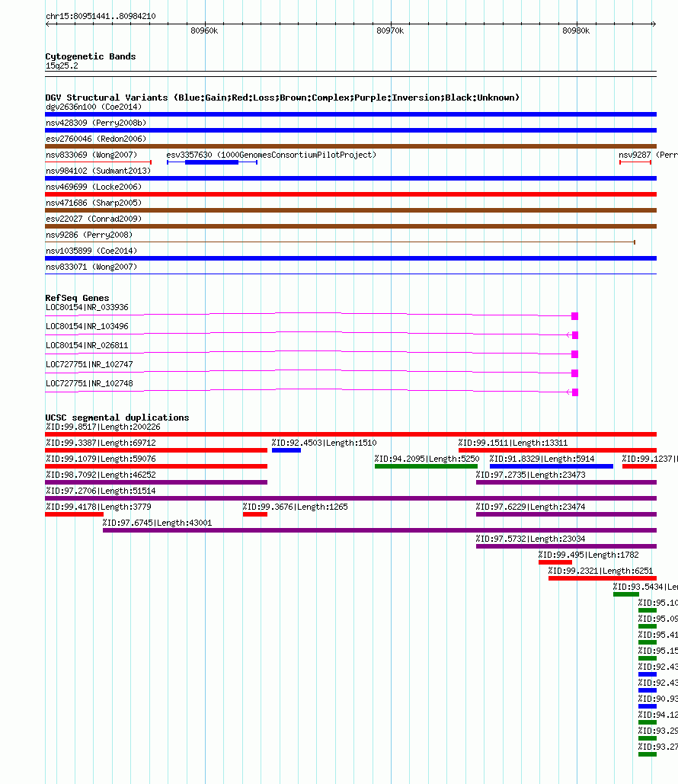Click the esv22027 (Conrad2009) variant label
The width and height of the screenshot is (678, 784).
tap(94, 219)
